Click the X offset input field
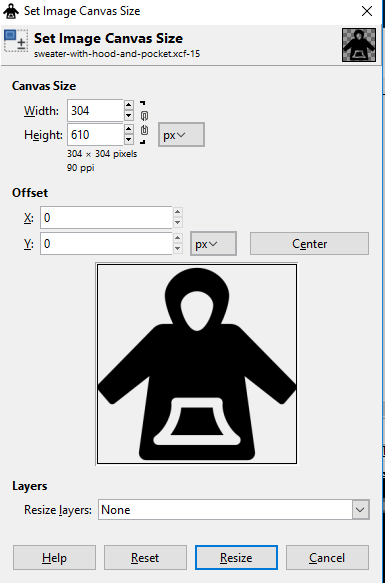Viewport: 385px width, 583px height. (106, 218)
